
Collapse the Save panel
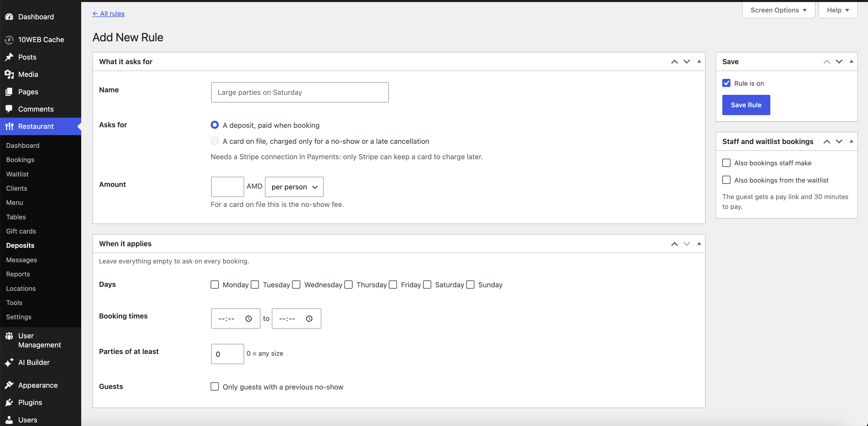click(852, 61)
